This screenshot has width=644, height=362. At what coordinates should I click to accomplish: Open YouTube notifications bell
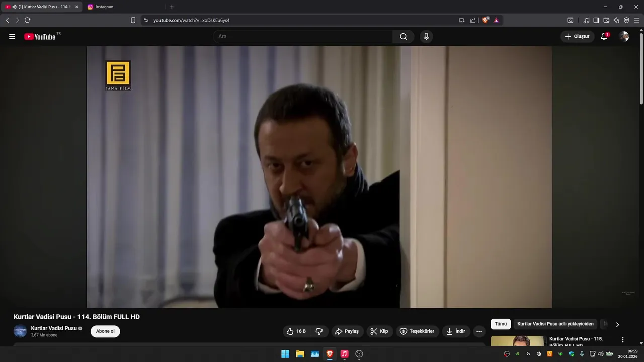tap(604, 37)
